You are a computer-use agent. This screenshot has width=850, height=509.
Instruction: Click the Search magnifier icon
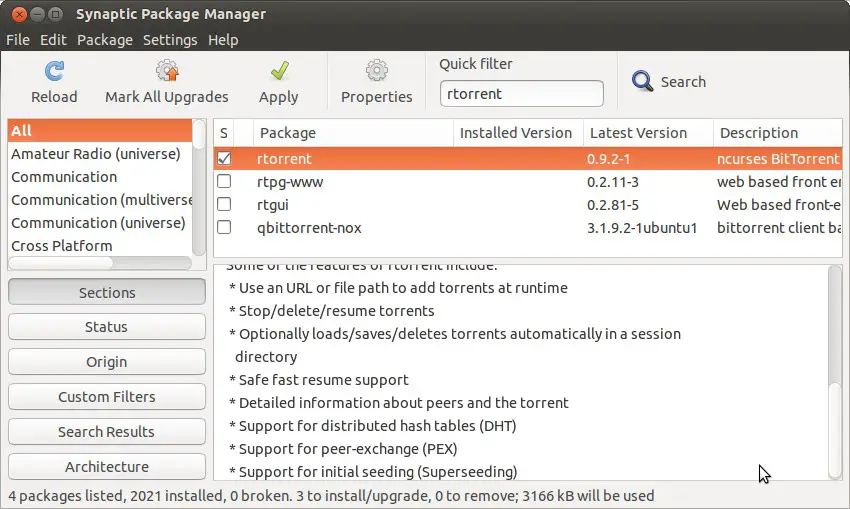point(642,81)
